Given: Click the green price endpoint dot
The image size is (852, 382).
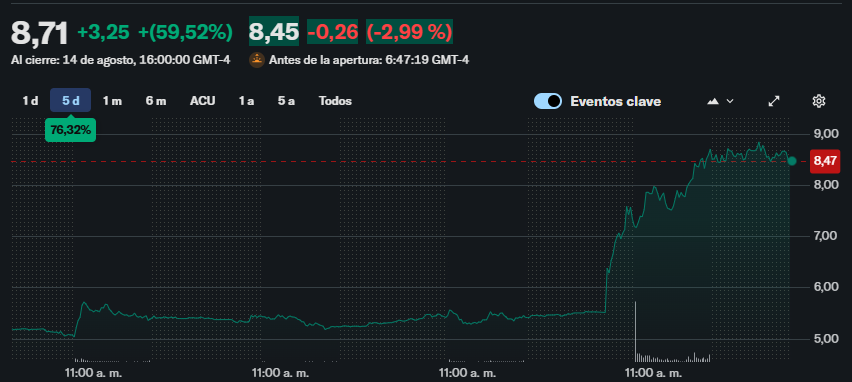Looking at the screenshot, I should [x=792, y=161].
